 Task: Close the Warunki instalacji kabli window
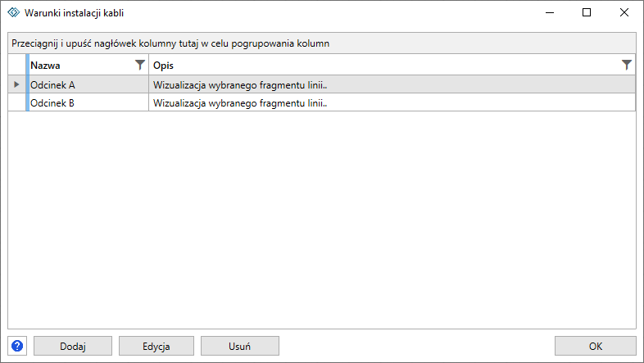pos(624,13)
